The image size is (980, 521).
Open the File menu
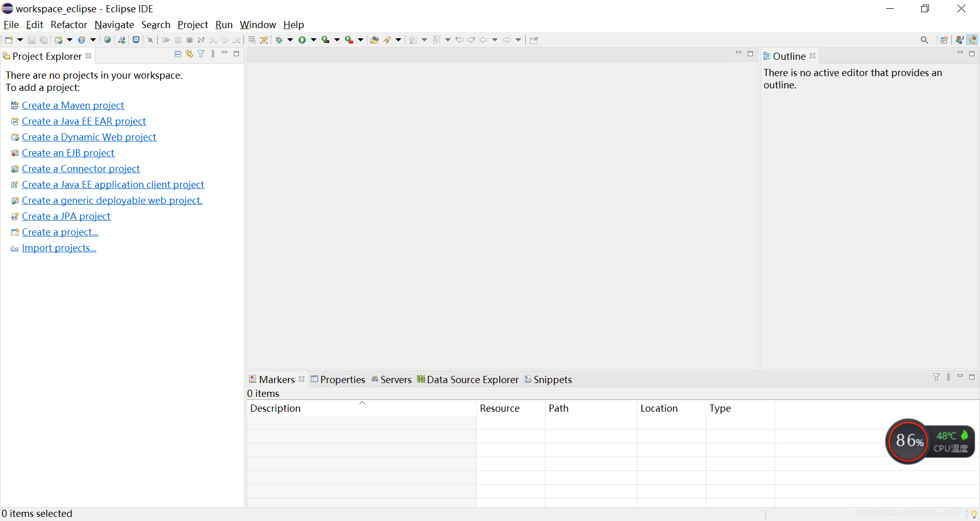point(11,25)
